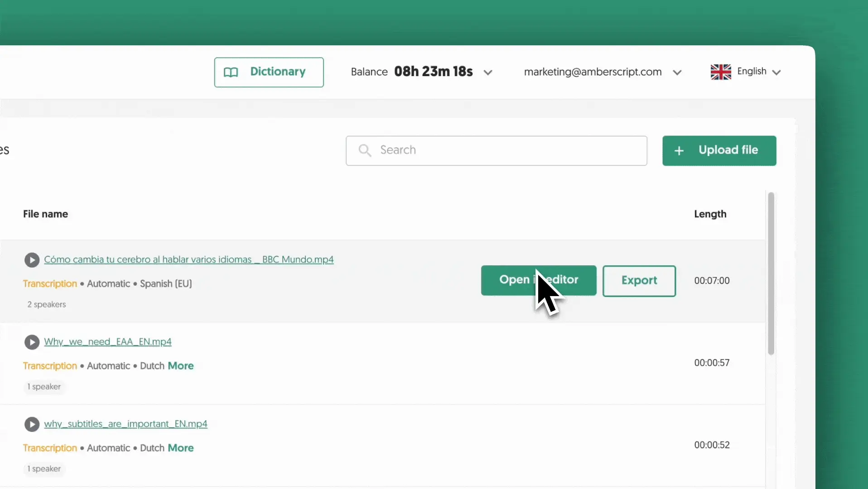Expand the Balance dropdown chevron
The height and width of the screenshot is (489, 868).
[x=488, y=72]
